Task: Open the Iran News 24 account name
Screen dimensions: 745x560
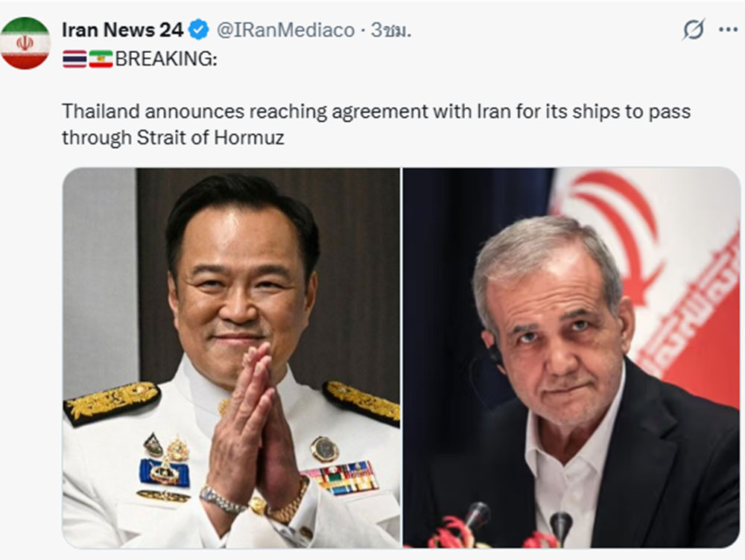Action: tap(123, 30)
